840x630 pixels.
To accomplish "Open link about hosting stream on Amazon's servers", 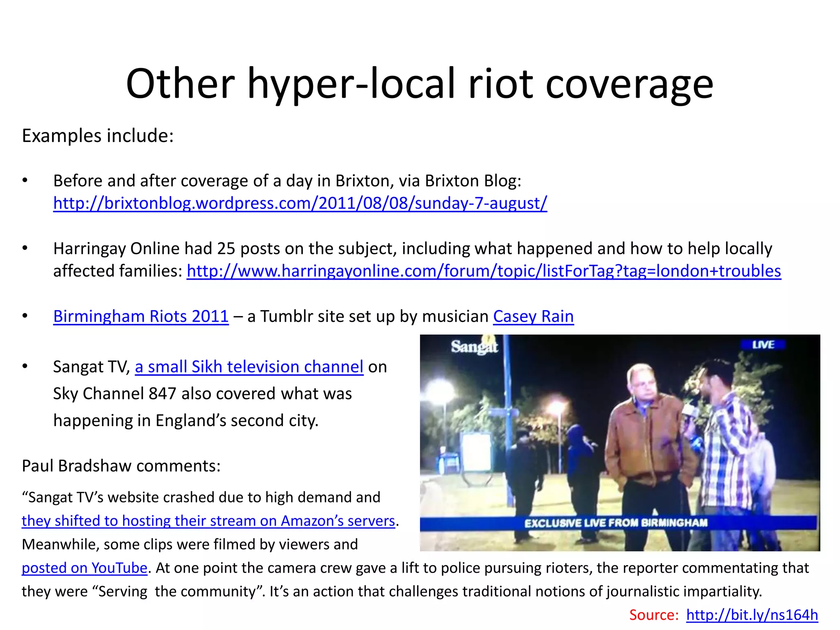I will point(208,520).
